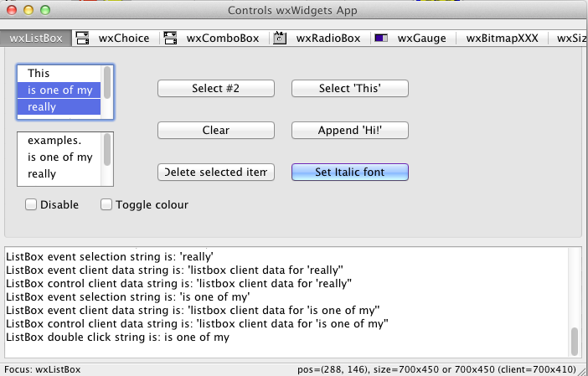
Task: Click the green zoom window button
Action: point(45,11)
